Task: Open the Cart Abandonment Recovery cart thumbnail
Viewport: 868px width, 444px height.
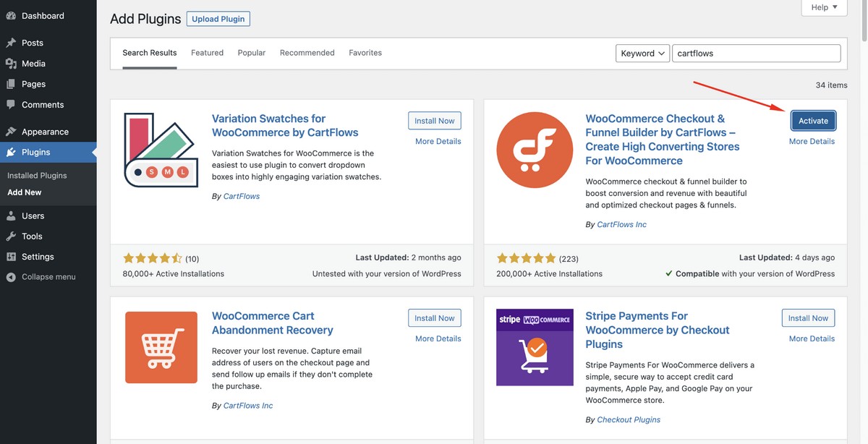Action: 161,347
